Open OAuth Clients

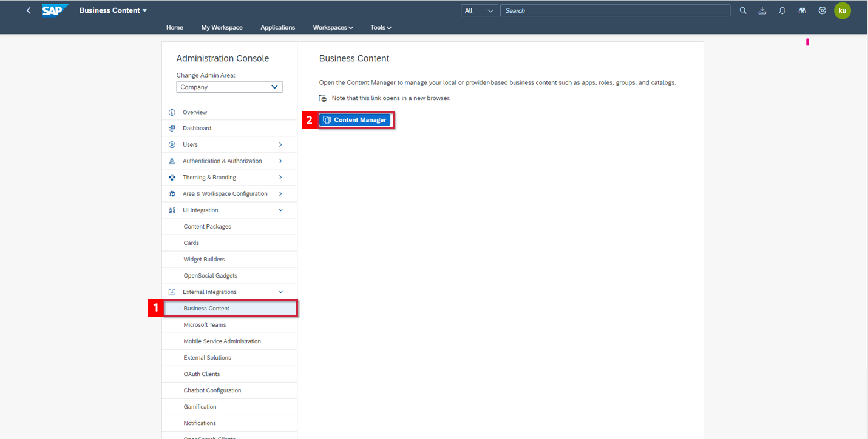pos(229,374)
